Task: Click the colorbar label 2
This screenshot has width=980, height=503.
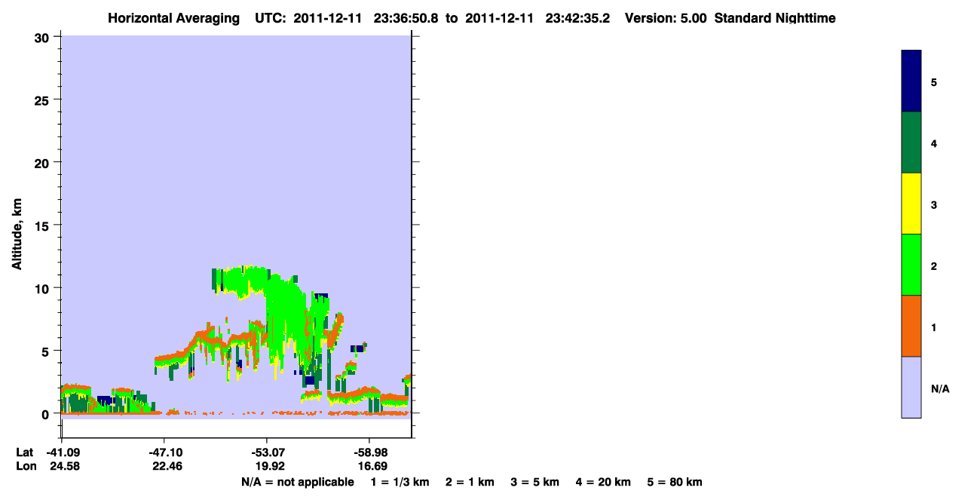Action: point(934,266)
